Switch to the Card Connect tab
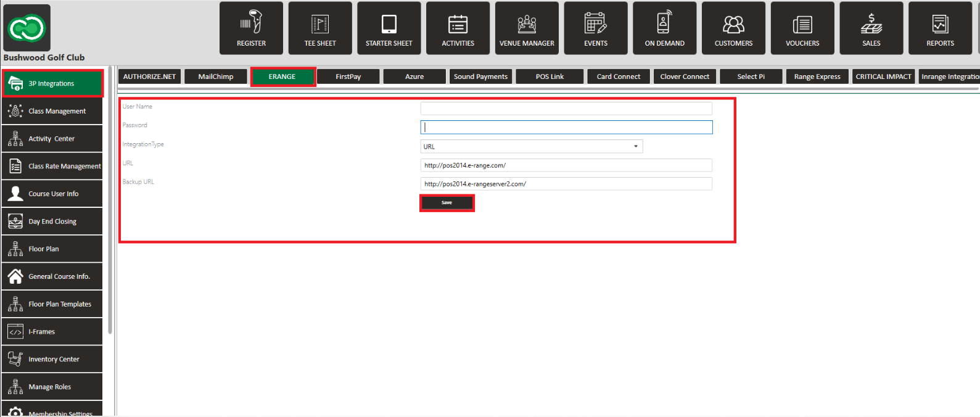 click(x=619, y=76)
